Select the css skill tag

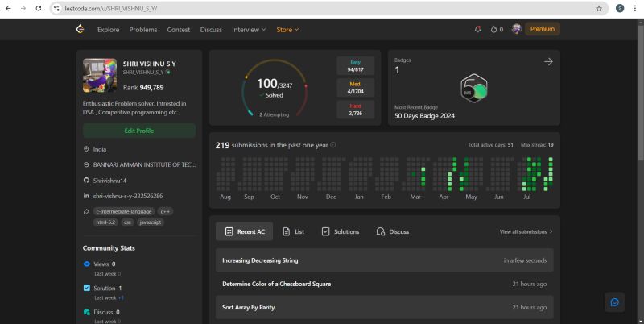pos(127,222)
